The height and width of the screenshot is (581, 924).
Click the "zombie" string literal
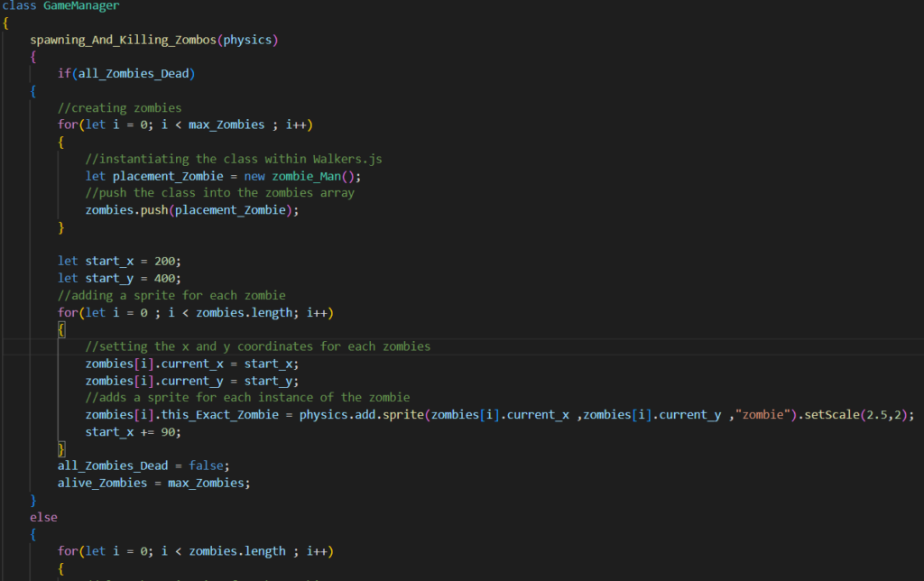tap(762, 415)
